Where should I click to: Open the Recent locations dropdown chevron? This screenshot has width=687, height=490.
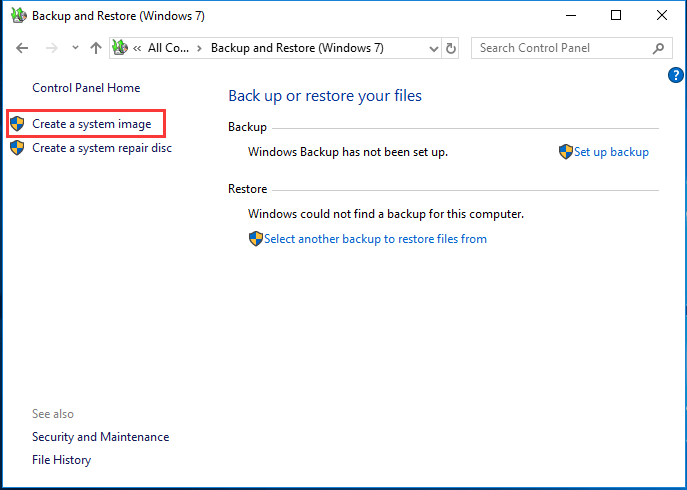pos(75,48)
